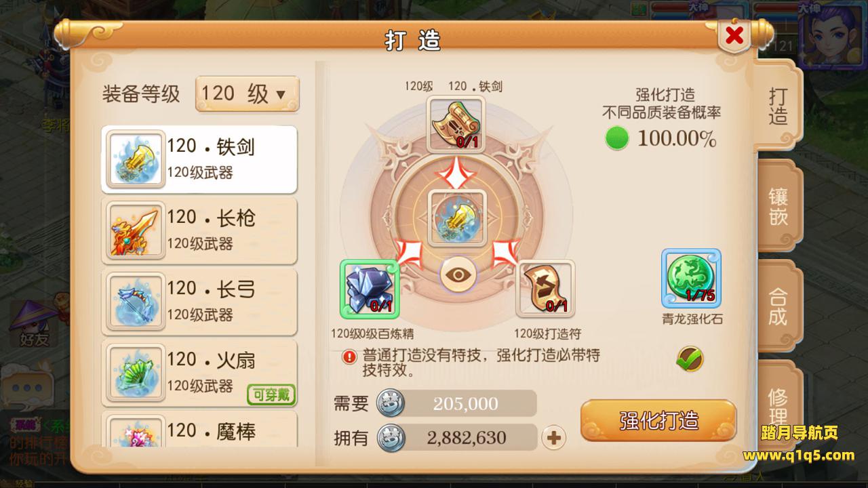868x488 pixels.
Task: Open the 装备等级 120级 dropdown
Action: tap(247, 94)
